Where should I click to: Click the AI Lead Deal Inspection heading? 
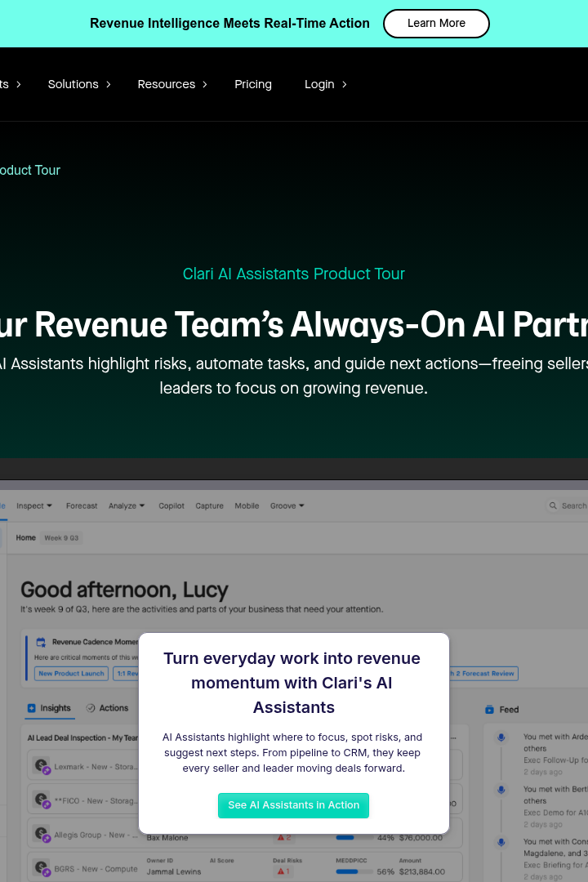coord(82,737)
